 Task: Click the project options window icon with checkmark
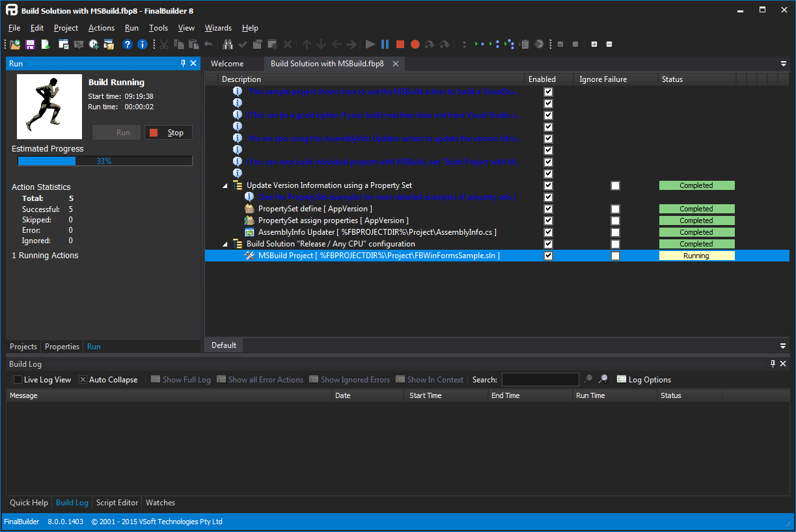tap(64, 44)
